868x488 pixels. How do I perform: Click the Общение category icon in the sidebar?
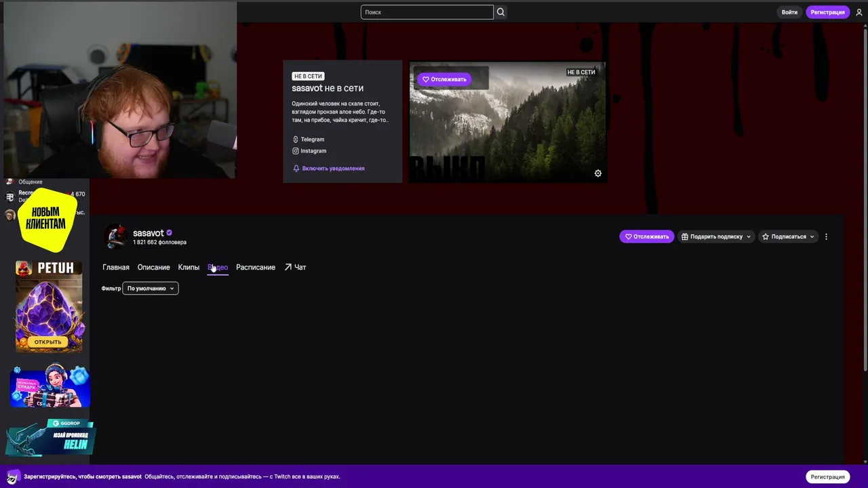(x=9, y=182)
